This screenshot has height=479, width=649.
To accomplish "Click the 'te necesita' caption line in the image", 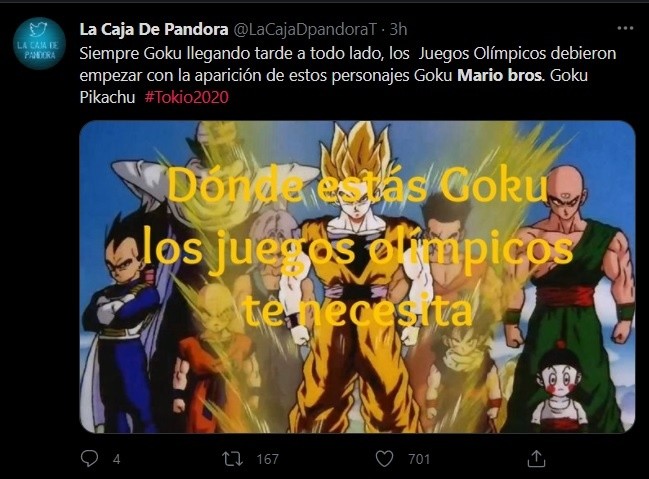I will (357, 311).
